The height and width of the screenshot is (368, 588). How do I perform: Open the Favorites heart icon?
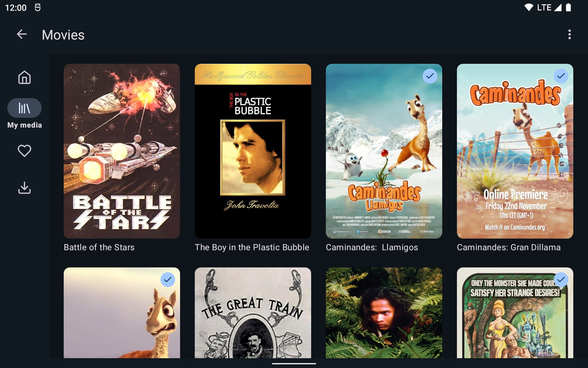24,151
